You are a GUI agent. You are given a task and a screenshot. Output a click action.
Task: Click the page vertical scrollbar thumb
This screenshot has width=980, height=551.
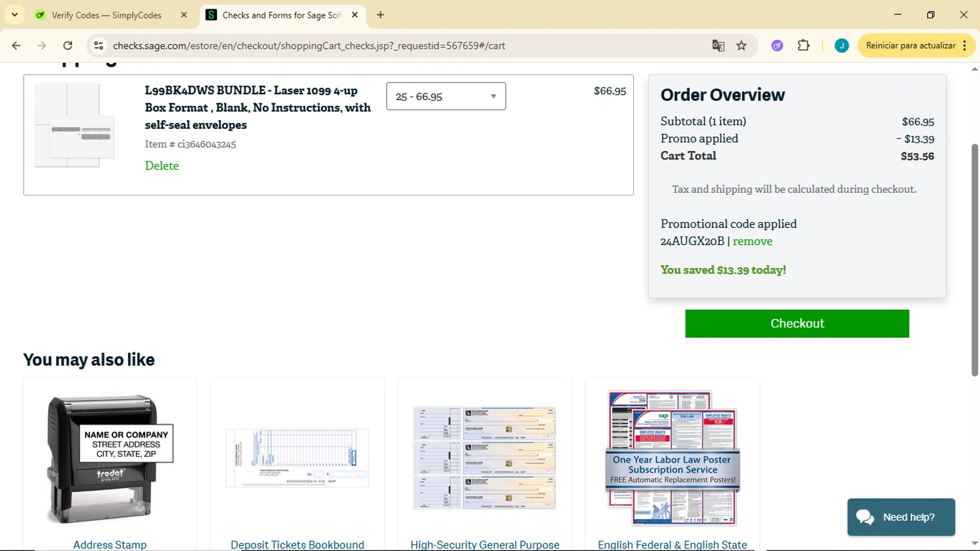[975, 260]
